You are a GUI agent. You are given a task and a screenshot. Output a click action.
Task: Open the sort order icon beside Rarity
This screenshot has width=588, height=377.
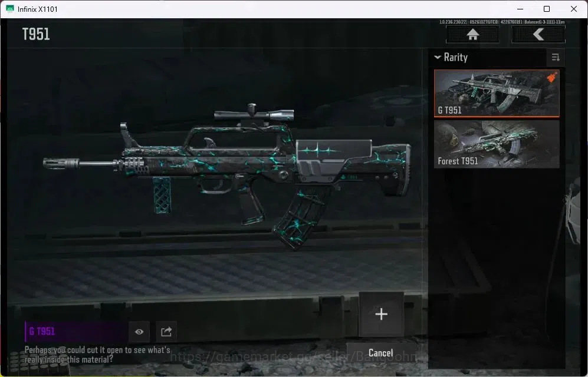coord(556,57)
